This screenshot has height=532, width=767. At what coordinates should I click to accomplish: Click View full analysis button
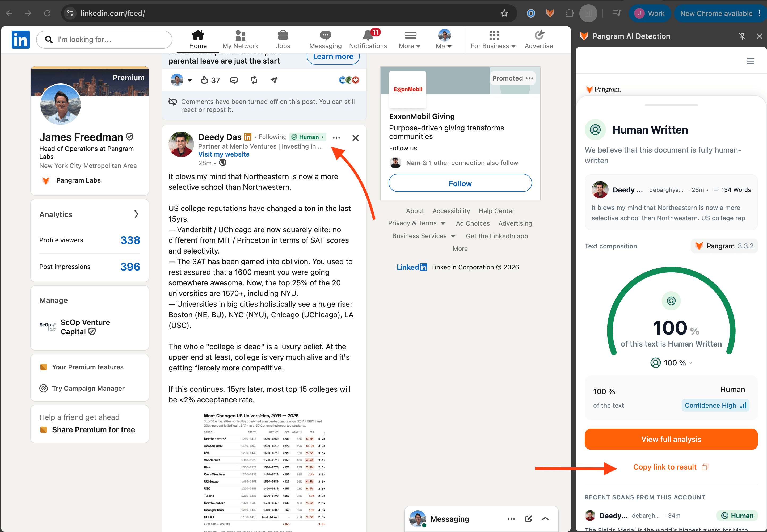pyautogui.click(x=671, y=439)
